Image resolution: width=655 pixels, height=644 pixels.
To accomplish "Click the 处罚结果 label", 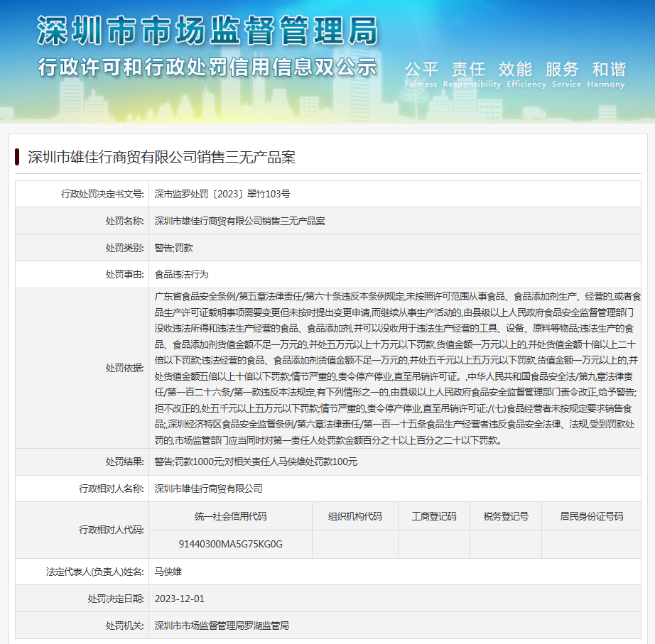I will pyautogui.click(x=124, y=462).
